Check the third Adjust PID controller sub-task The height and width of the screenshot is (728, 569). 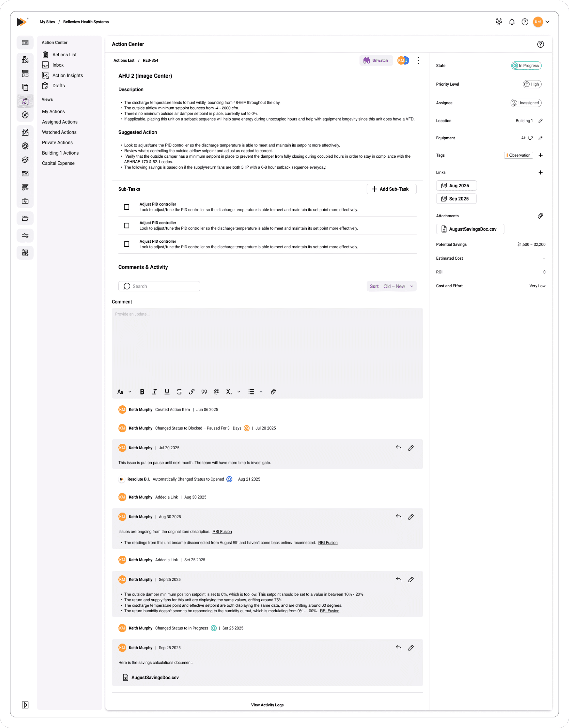127,244
